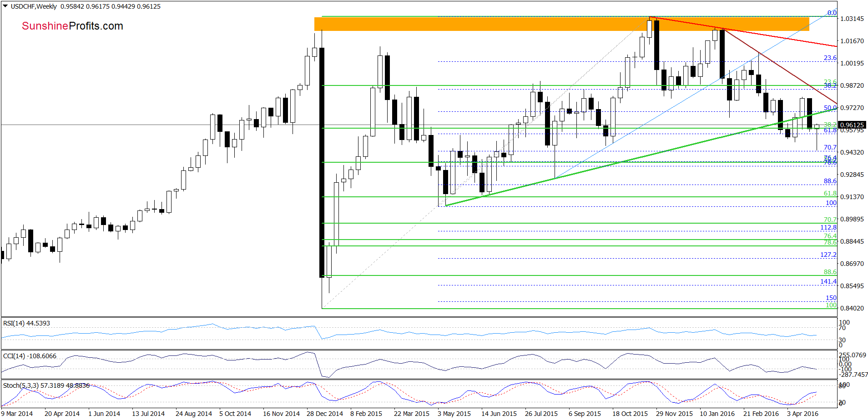Screen dimensions: 868x420
Task: Click the 6 Sep 2015 date label
Action: 585,414
